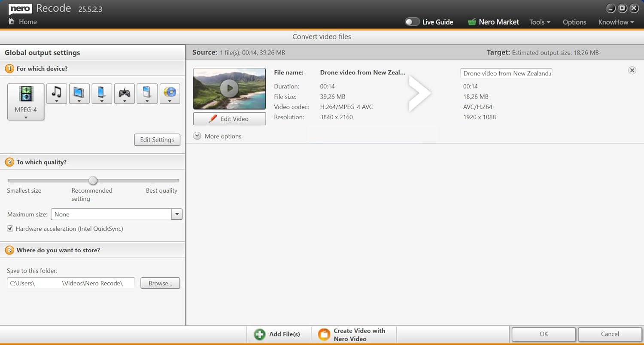The height and width of the screenshot is (345, 644).
Task: Click Browse to choose output folder
Action: pyautogui.click(x=160, y=283)
